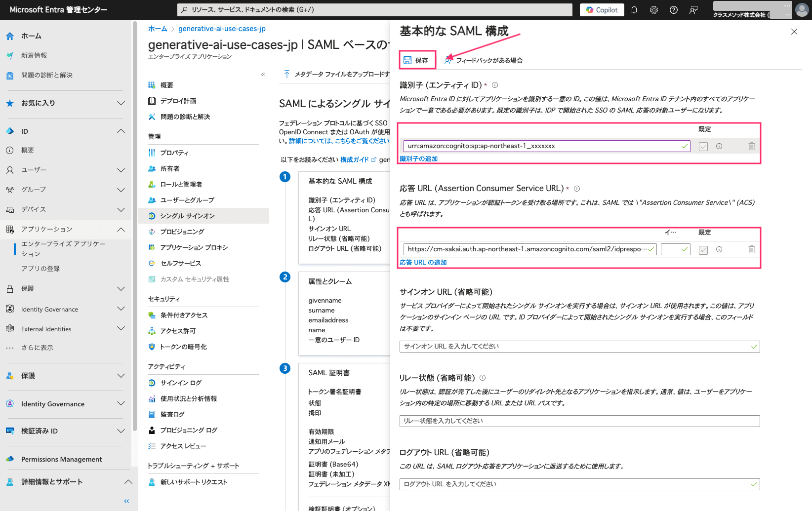Image resolution: width=812 pixels, height=511 pixels.
Task: Open セルフサービス menu item
Action: (x=181, y=264)
